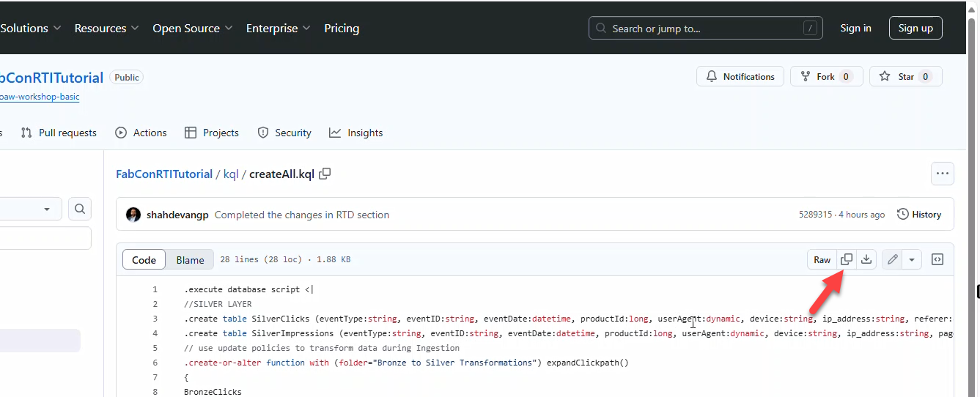Click shahdevangp's avatar image
Viewport: 980px width, 397px height.
(x=133, y=215)
